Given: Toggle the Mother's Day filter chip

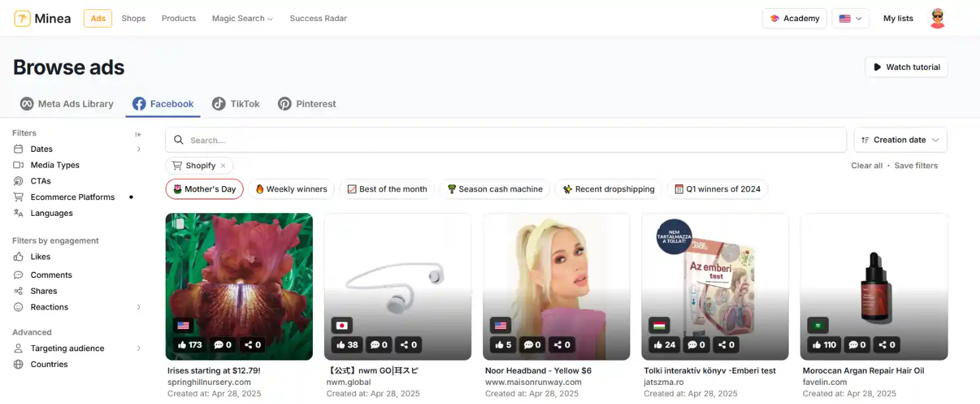Looking at the screenshot, I should click(205, 189).
